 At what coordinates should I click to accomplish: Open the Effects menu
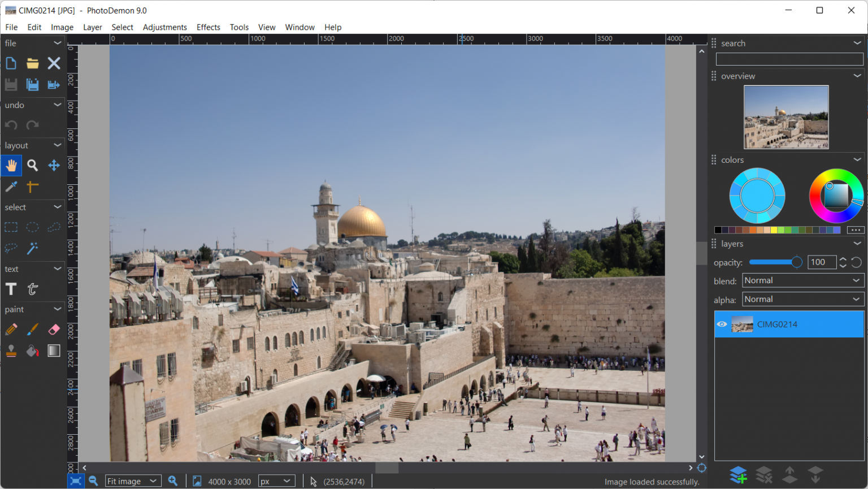pos(208,27)
